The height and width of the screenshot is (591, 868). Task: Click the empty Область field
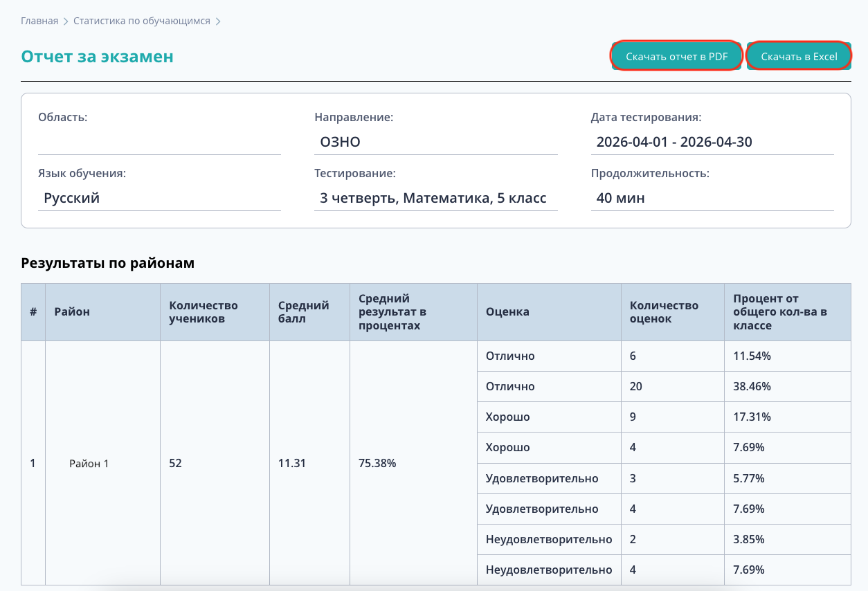[x=159, y=143]
